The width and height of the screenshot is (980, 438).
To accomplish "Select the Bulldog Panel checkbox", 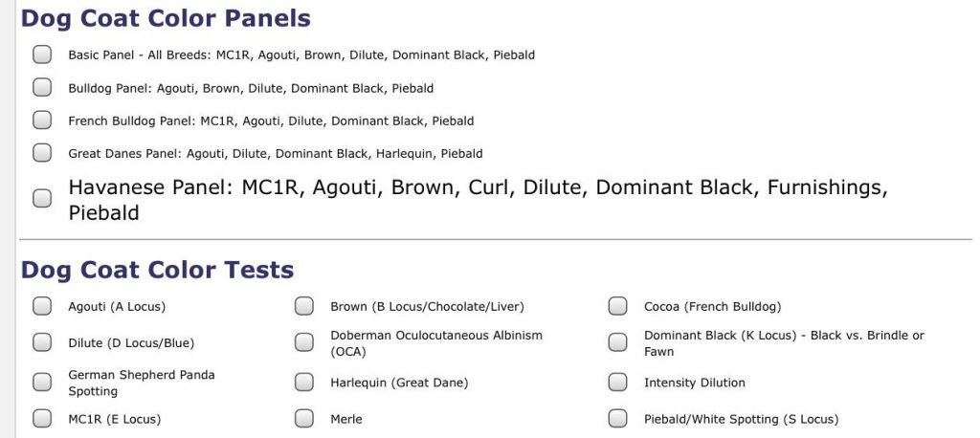I will [x=42, y=88].
